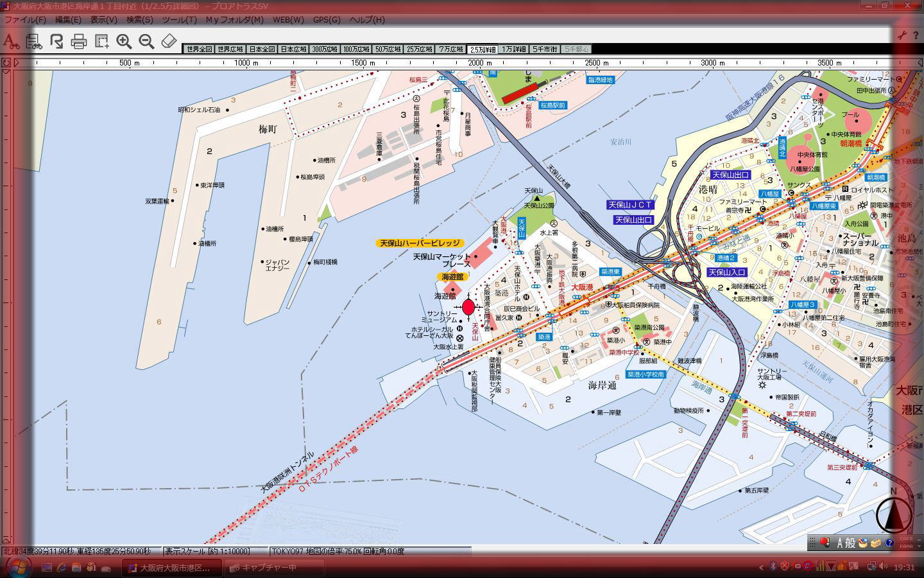Click the zoom out magnifier icon
Screen dimensions: 924x578
coord(146,42)
